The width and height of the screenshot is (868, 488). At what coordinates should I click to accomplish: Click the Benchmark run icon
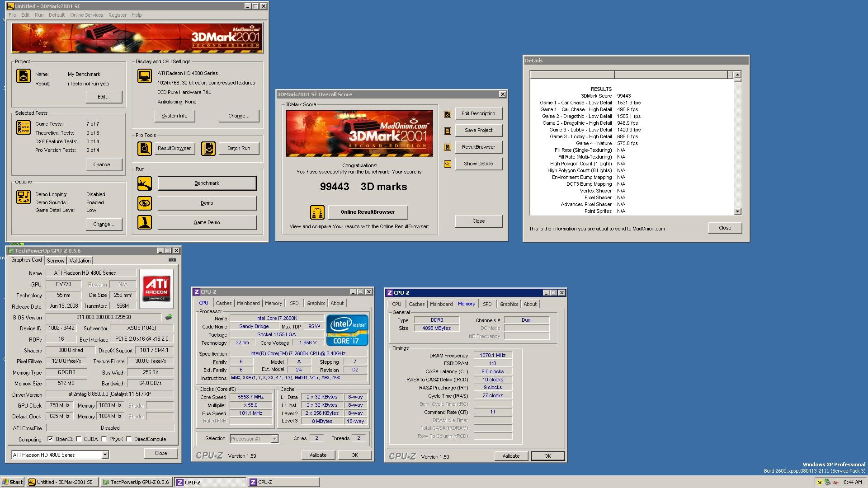click(145, 183)
